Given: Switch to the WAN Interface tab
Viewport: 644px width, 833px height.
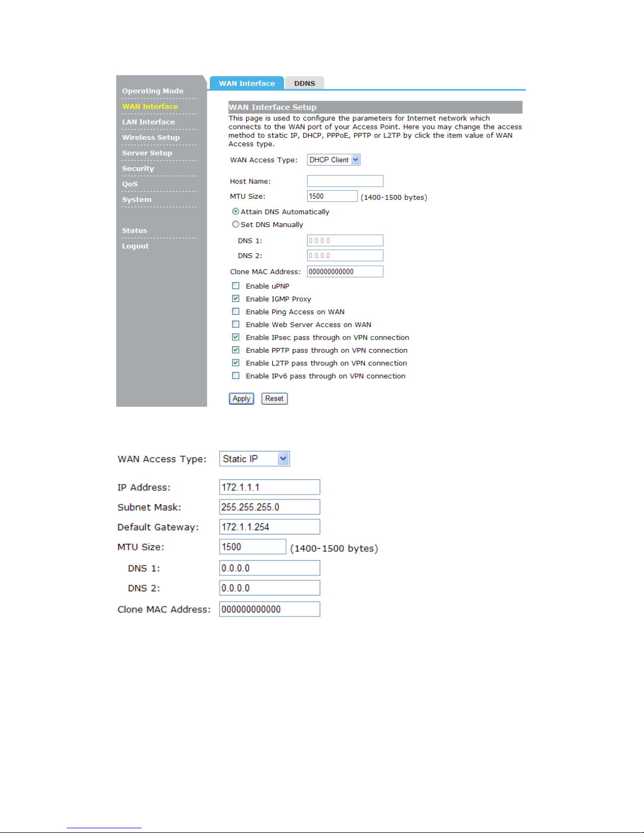Looking at the screenshot, I should pos(247,84).
